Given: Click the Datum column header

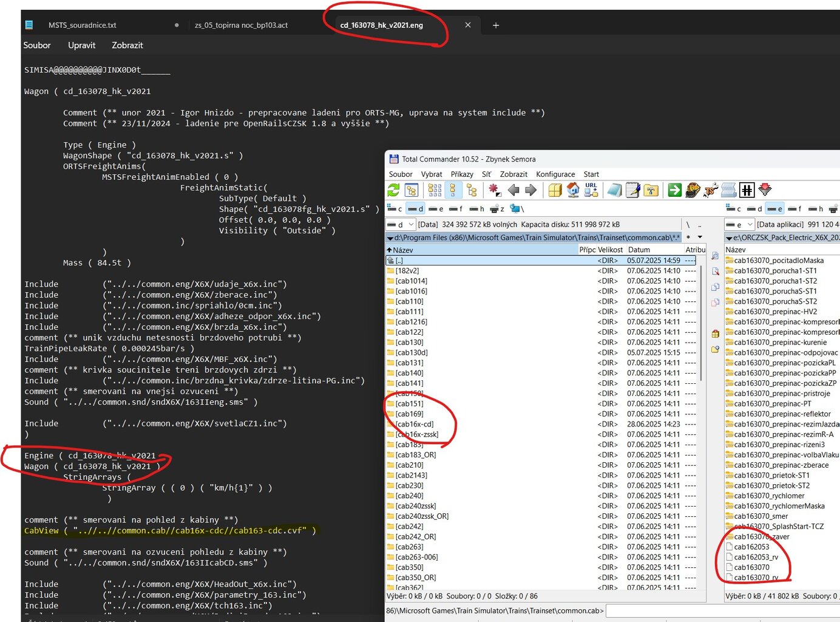Looking at the screenshot, I should (638, 250).
